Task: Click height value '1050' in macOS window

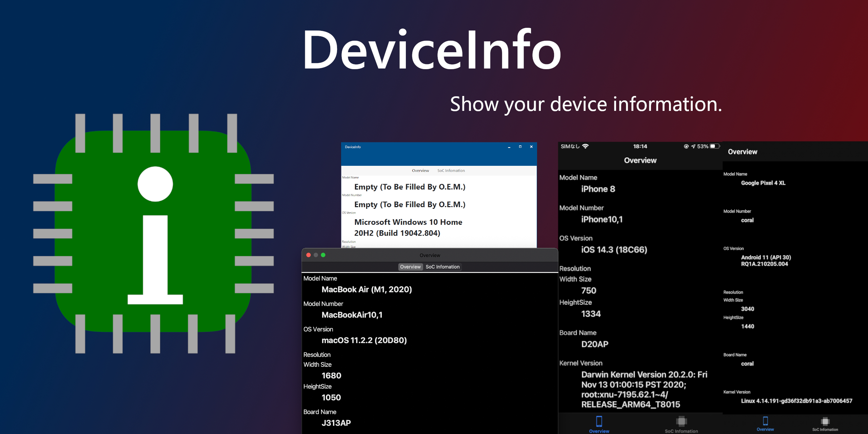Action: [331, 398]
